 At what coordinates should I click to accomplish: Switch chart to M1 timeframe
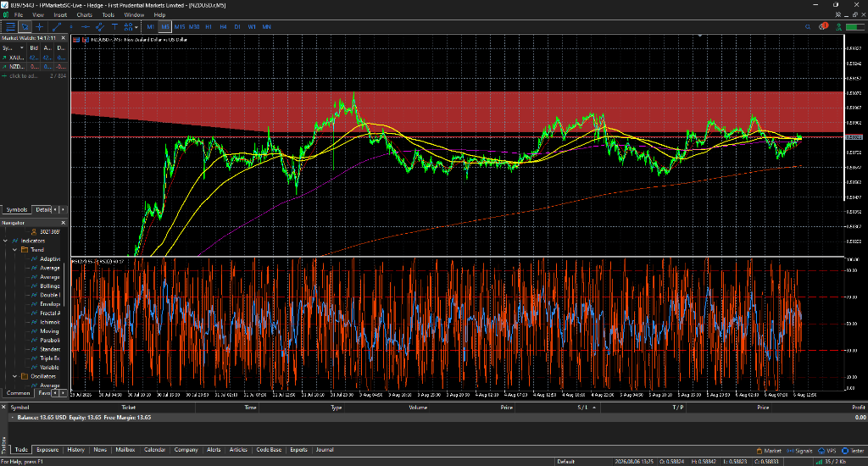click(151, 26)
